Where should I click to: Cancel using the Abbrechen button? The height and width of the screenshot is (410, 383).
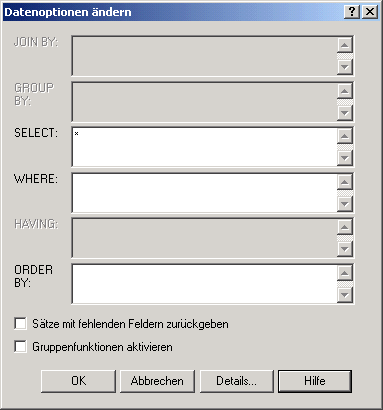point(157,381)
